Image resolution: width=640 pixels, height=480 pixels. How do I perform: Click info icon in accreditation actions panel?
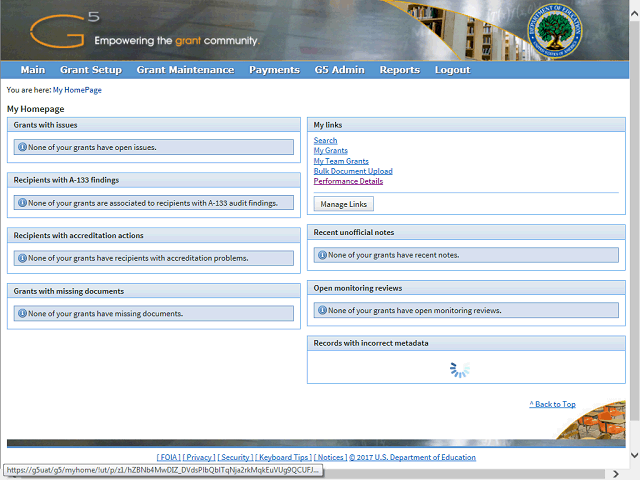click(22, 257)
